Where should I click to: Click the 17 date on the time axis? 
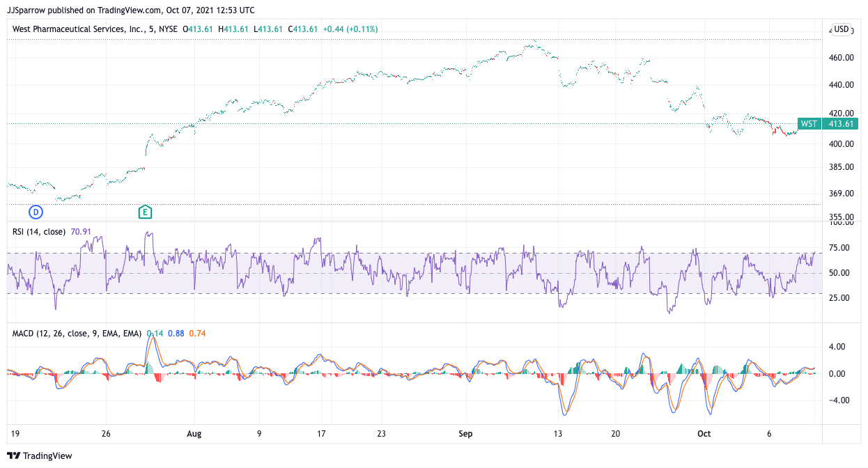(321, 434)
